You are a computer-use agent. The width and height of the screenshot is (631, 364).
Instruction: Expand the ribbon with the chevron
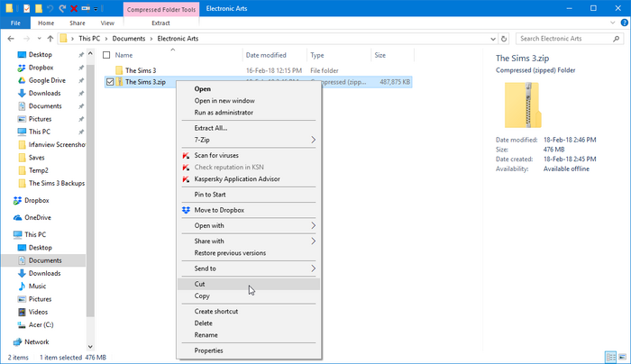[612, 23]
